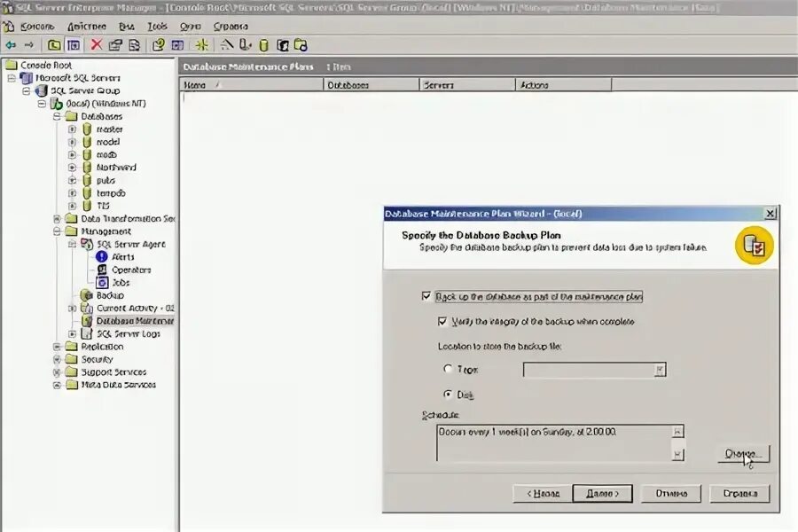The width and height of the screenshot is (798, 532).
Task: Click the Console Root folder icon
Action: 12,65
